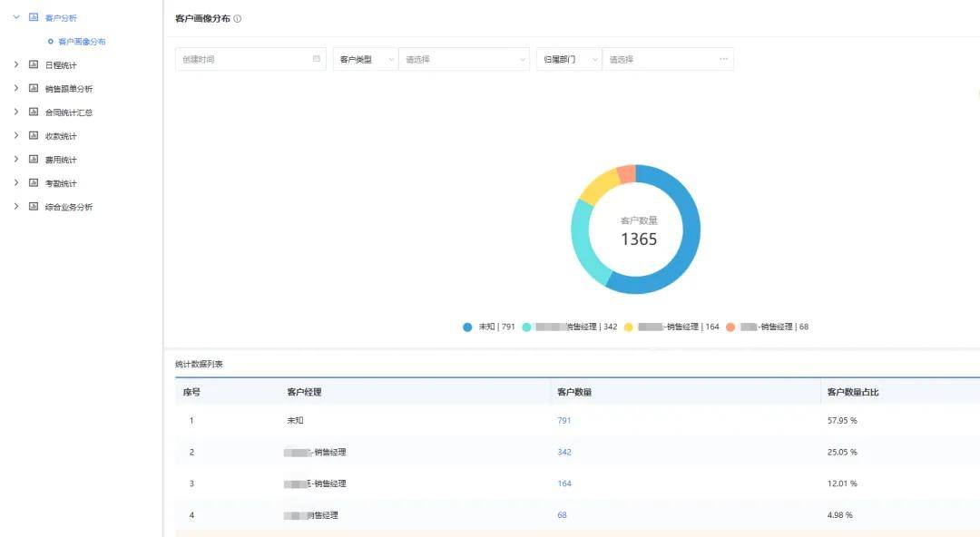Toggle the orange legend entry showing 68

point(767,327)
